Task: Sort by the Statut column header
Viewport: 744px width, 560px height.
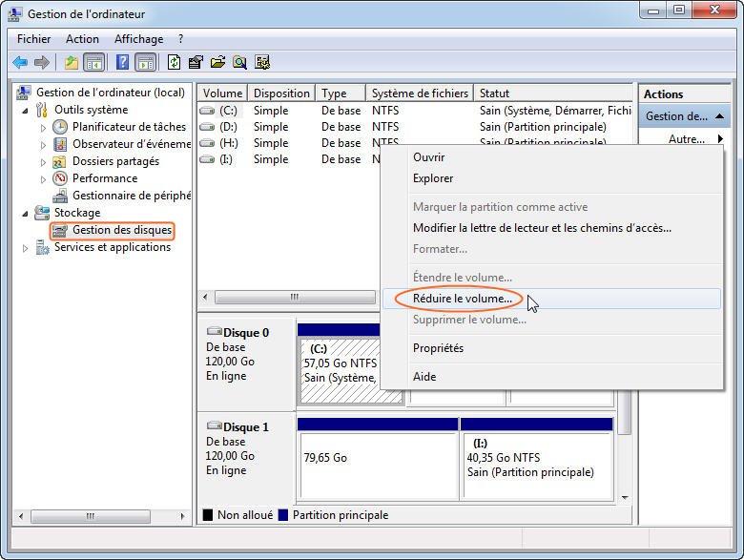Action: click(553, 93)
